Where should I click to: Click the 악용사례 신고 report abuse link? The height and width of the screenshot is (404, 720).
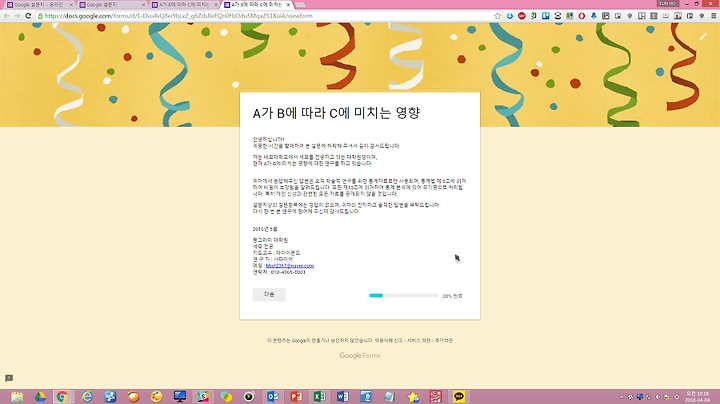[x=388, y=341]
